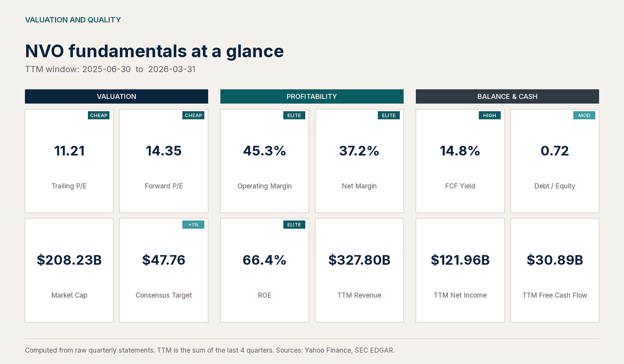Click the 11.21 Trailing P/E value
The image size is (624, 364).
click(x=69, y=151)
